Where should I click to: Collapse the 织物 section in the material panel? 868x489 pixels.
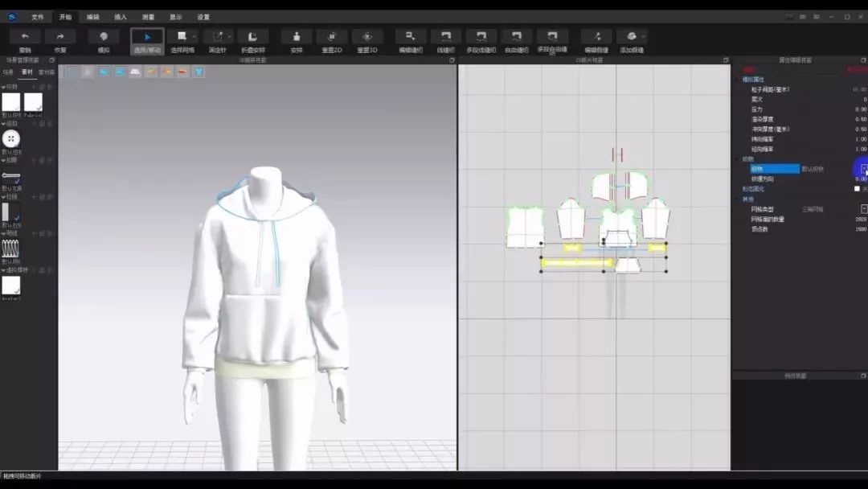pyautogui.click(x=3, y=87)
